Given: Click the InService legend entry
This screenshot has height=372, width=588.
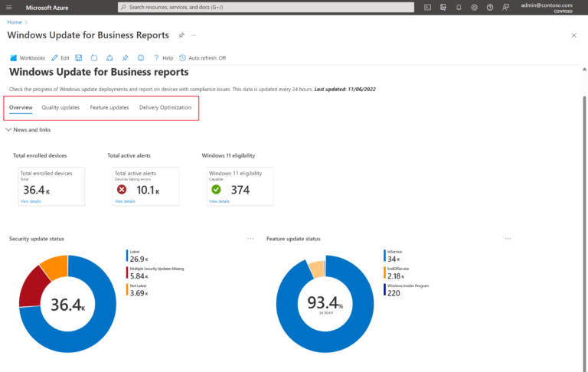Looking at the screenshot, I should pyautogui.click(x=394, y=256).
